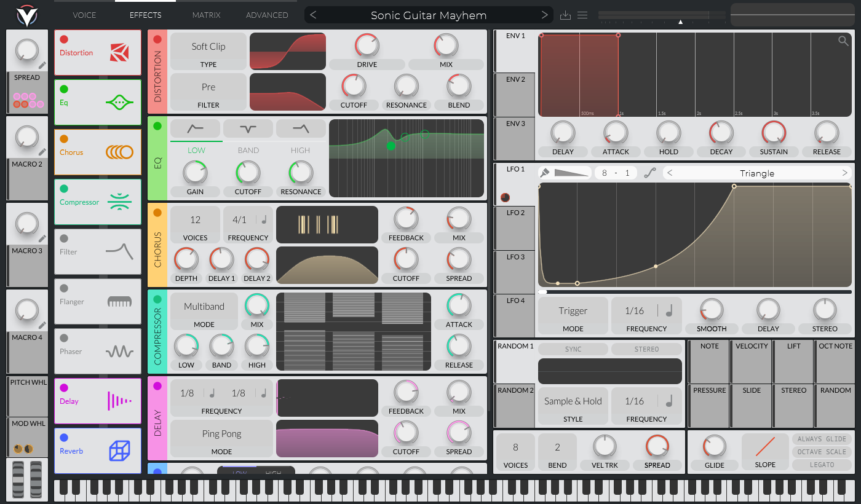Click the STEREO button in Random
The image size is (861, 504).
646,349
